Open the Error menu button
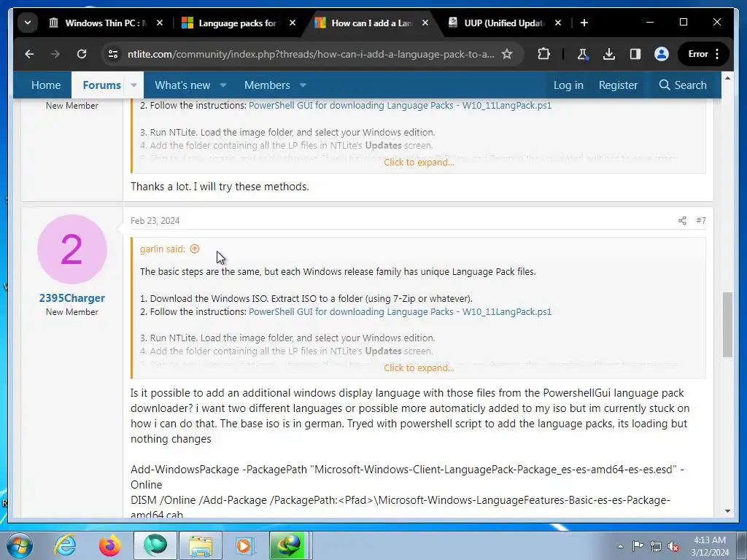The height and width of the screenshot is (560, 747). click(704, 54)
